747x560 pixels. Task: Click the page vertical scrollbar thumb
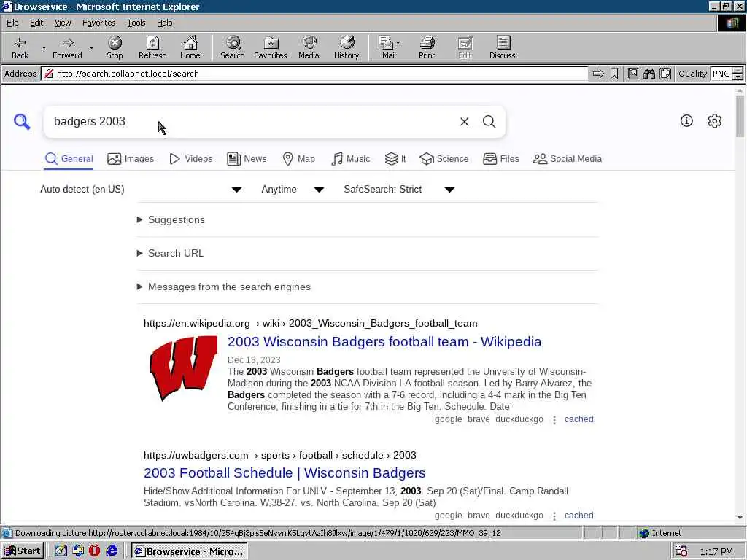point(740,116)
